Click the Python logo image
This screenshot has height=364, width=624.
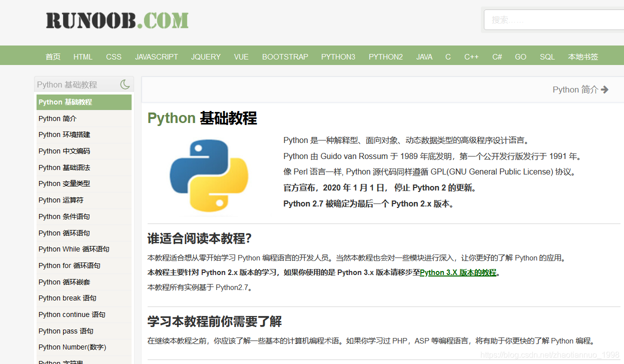coord(209,175)
